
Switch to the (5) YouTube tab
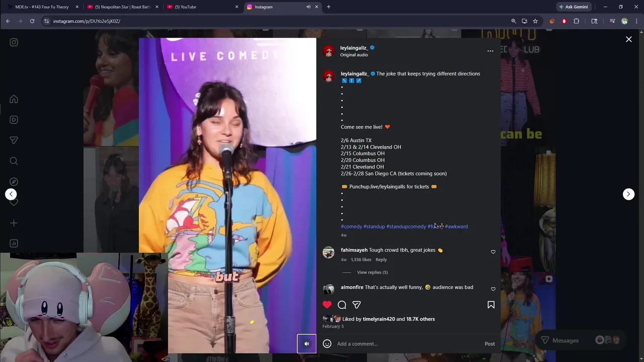[202, 7]
